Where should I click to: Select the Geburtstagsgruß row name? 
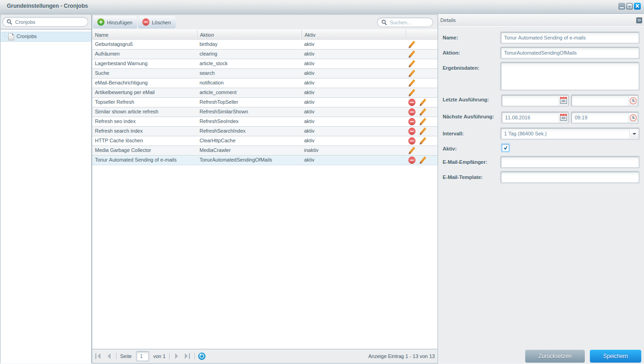coord(114,44)
